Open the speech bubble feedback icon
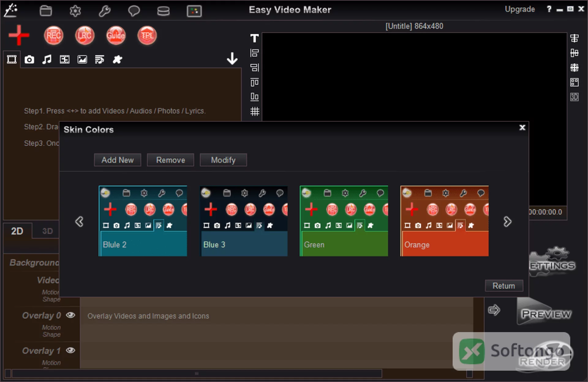This screenshot has height=382, width=588. [134, 11]
